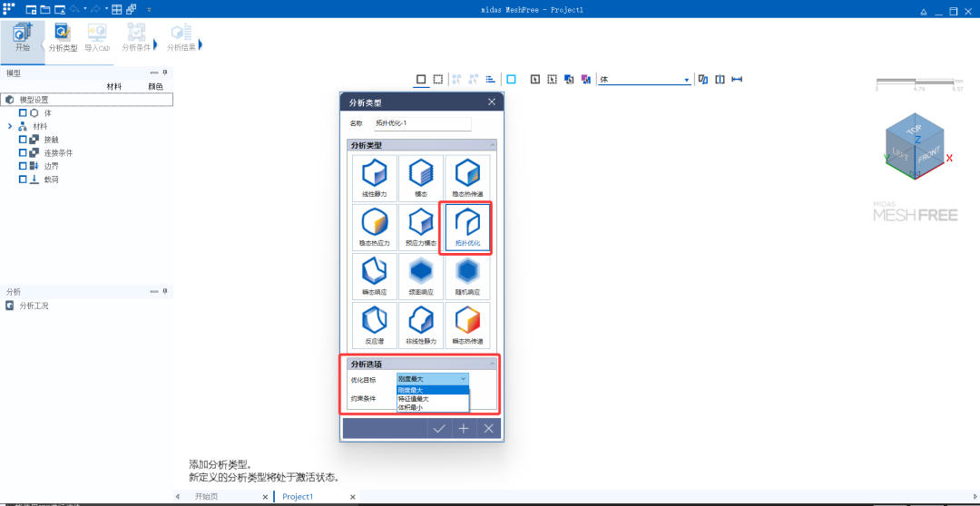980x506 pixels.
Task: Click the FRONT face of the view cube
Action: pos(928,156)
